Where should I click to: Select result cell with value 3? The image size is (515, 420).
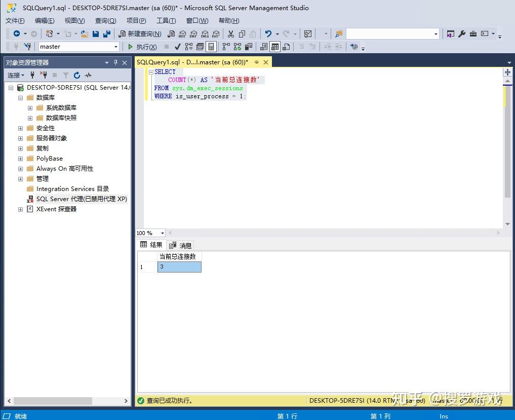pyautogui.click(x=179, y=267)
